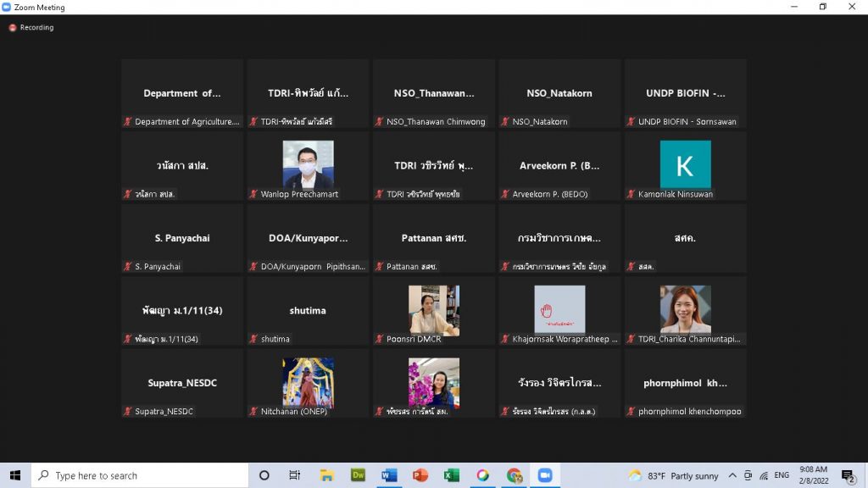Open Microsoft Word from the taskbar
This screenshot has height=488, width=868.
click(x=389, y=475)
